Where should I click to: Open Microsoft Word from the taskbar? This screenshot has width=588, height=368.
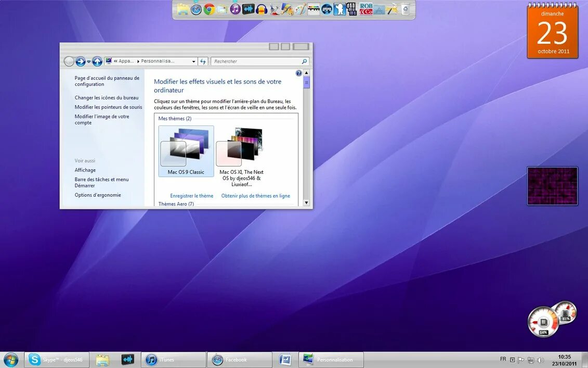285,360
